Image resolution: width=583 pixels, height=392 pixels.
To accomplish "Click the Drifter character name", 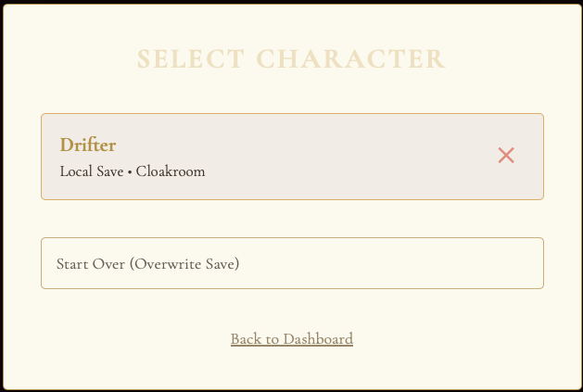I will point(88,145).
